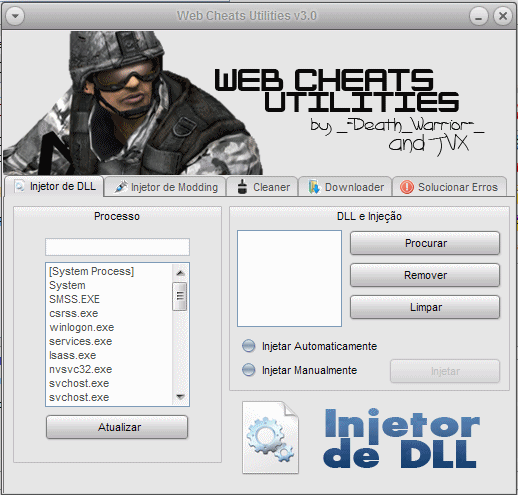The image size is (518, 495).
Task: Click the Remover button
Action: tap(425, 275)
